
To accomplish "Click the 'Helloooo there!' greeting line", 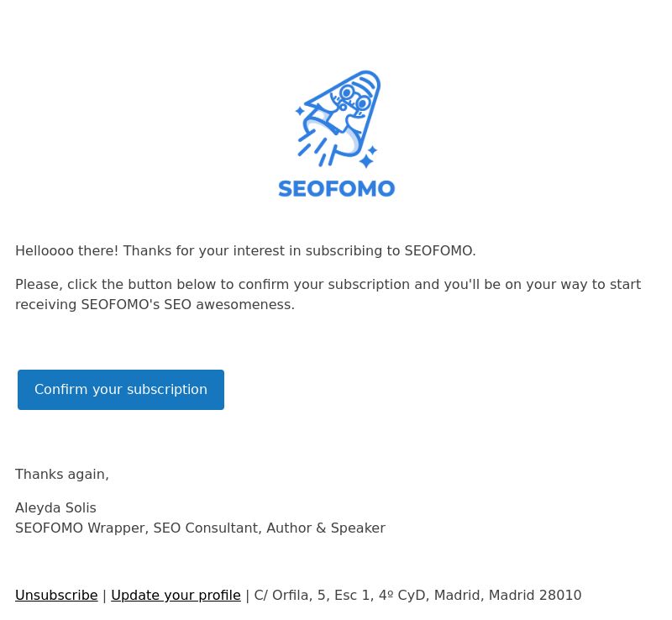I will 245,251.
